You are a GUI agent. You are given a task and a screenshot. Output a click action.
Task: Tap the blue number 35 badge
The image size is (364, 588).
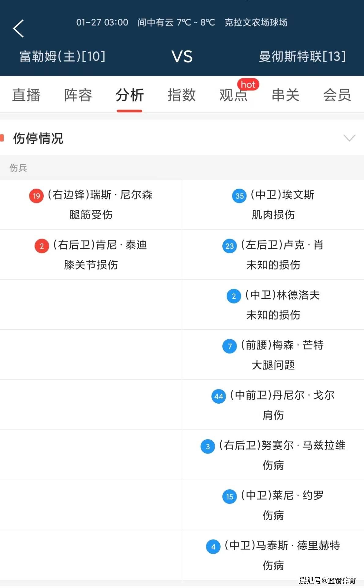click(x=240, y=196)
